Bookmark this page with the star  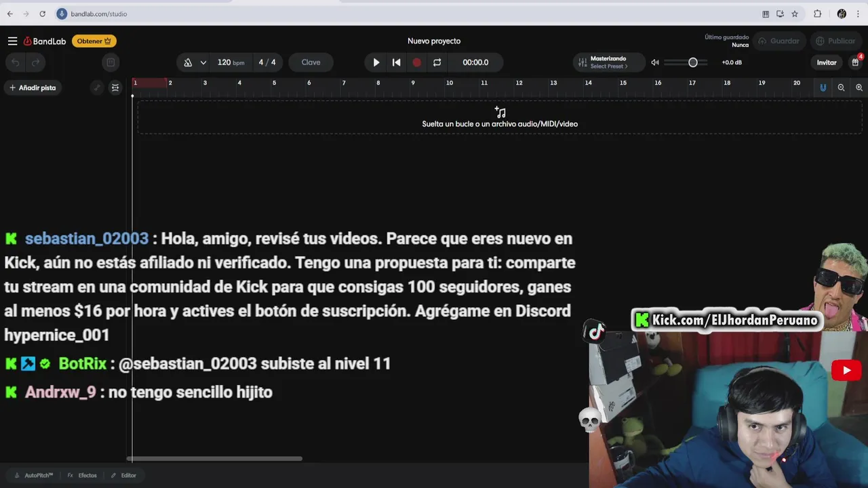click(x=795, y=14)
